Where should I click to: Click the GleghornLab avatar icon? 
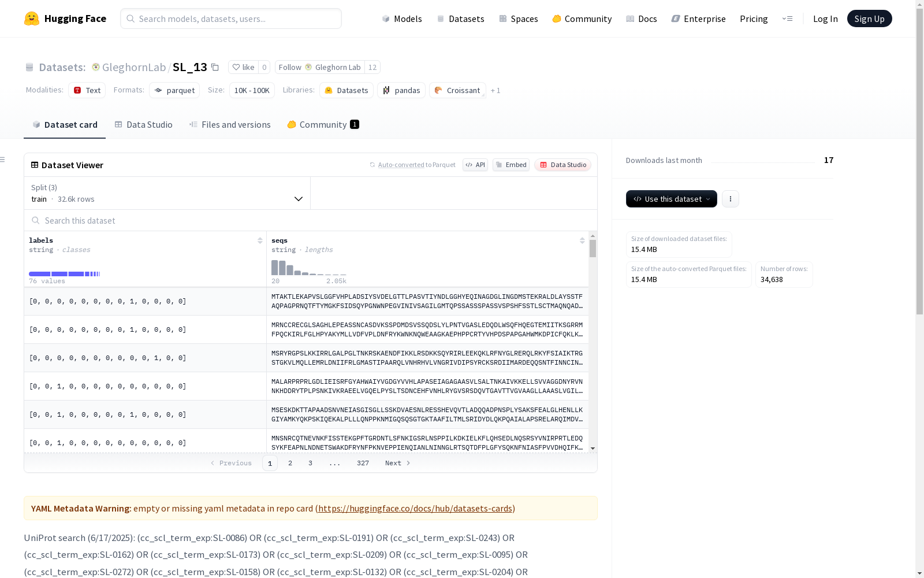[x=96, y=67]
